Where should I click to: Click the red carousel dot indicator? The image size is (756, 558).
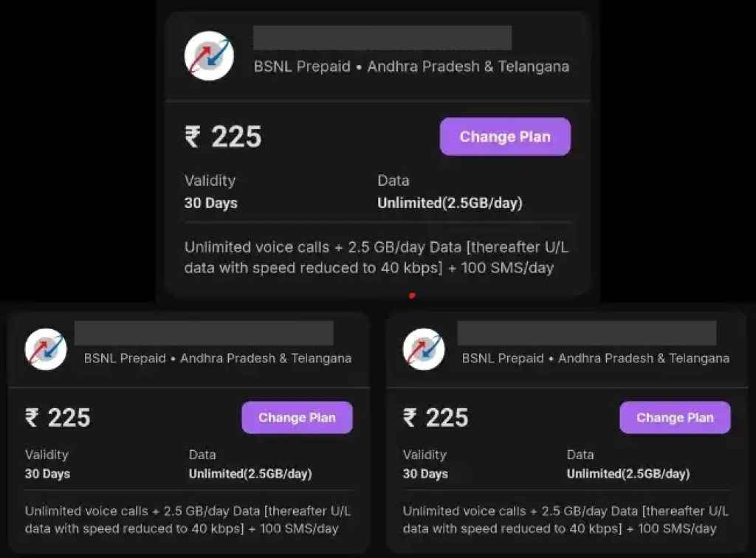pyautogui.click(x=412, y=294)
